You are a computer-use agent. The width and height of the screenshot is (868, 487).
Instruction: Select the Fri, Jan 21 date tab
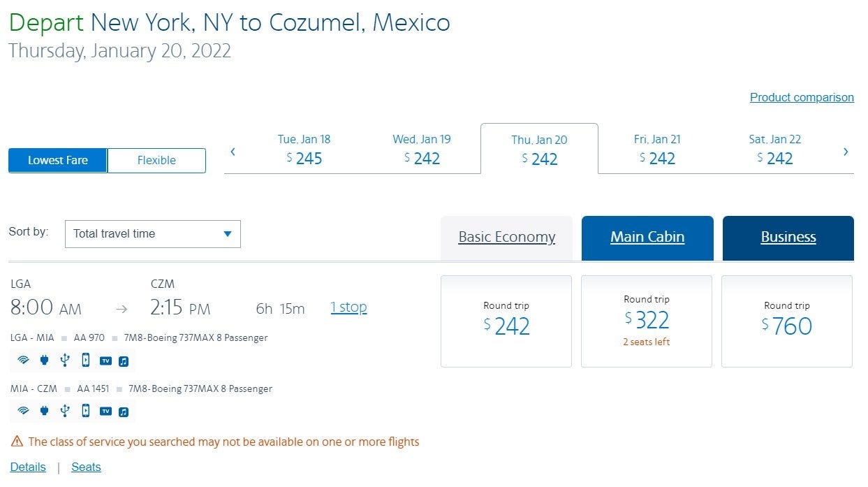coord(657,150)
